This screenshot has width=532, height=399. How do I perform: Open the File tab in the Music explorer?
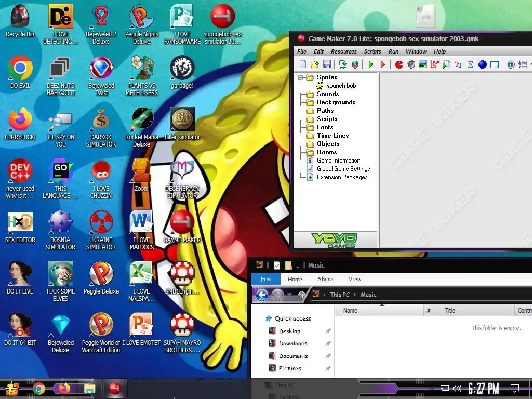[x=265, y=279]
